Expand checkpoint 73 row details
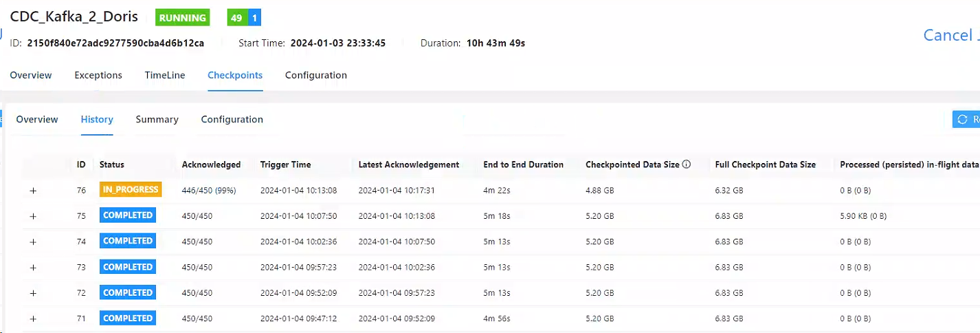980x333 pixels. tap(33, 268)
